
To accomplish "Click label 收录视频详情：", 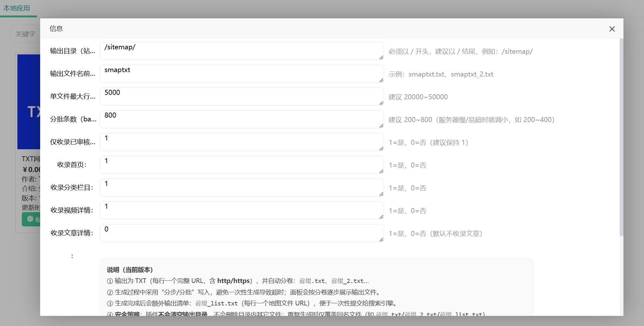I will tap(72, 210).
